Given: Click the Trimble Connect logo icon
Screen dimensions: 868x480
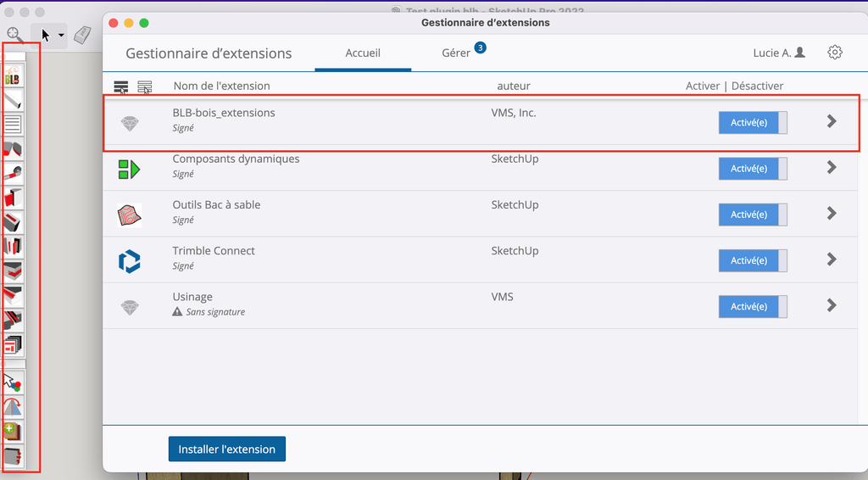Looking at the screenshot, I should coord(130,261).
